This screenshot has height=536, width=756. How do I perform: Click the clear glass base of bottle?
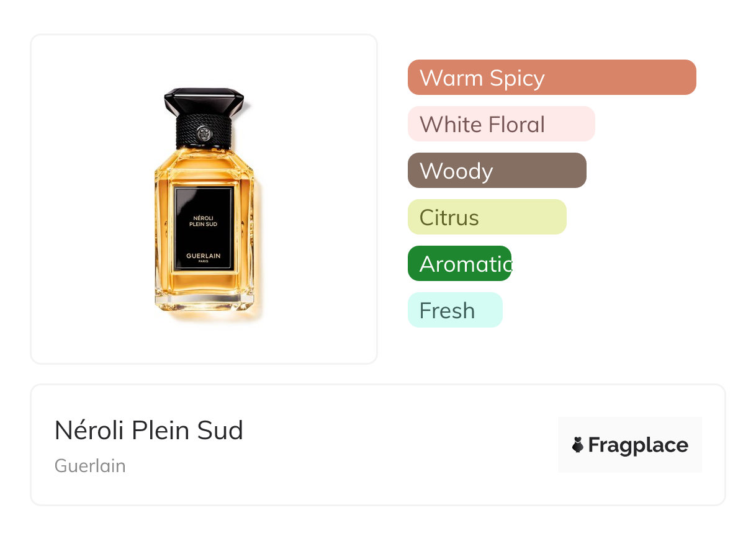click(204, 303)
